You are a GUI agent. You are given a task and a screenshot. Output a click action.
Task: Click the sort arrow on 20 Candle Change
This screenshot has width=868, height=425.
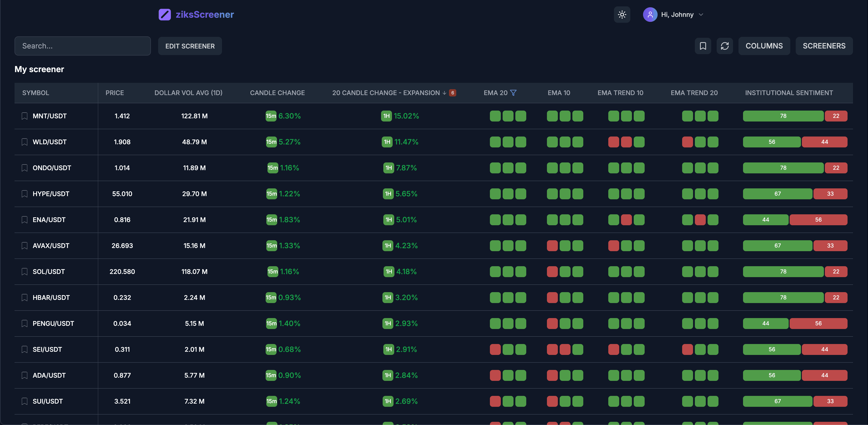[444, 93]
